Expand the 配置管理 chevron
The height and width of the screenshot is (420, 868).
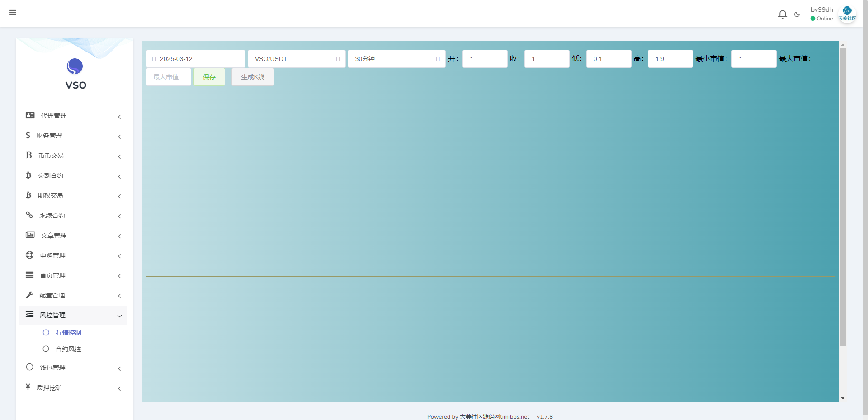pos(119,296)
